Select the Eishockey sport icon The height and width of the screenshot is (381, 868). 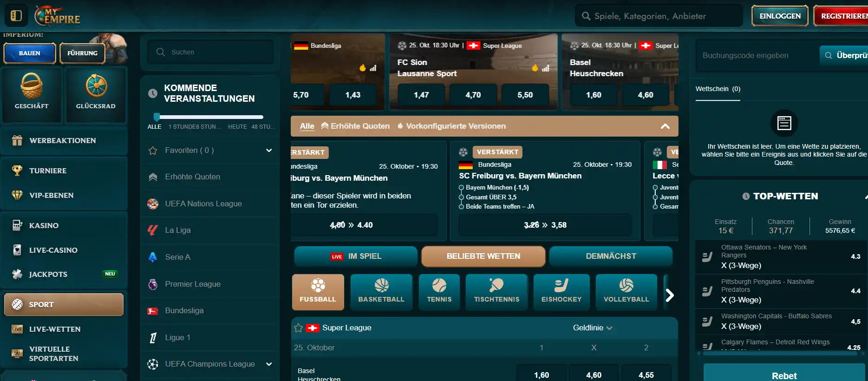click(x=561, y=292)
